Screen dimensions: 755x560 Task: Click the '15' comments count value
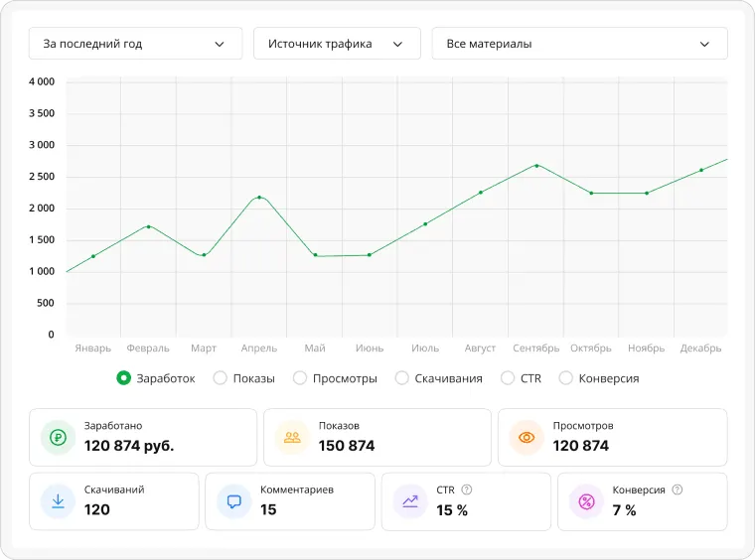268,510
